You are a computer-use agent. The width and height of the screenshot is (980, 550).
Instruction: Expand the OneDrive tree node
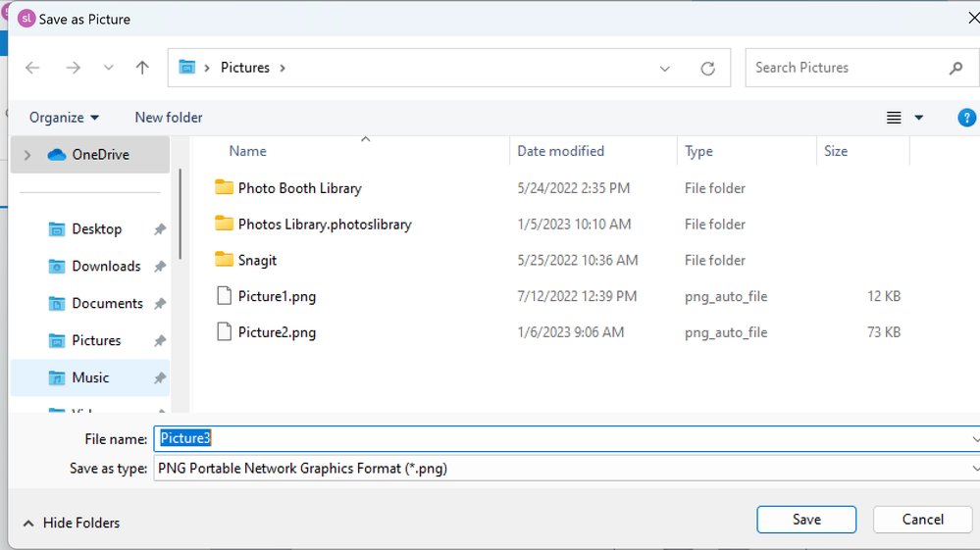27,155
